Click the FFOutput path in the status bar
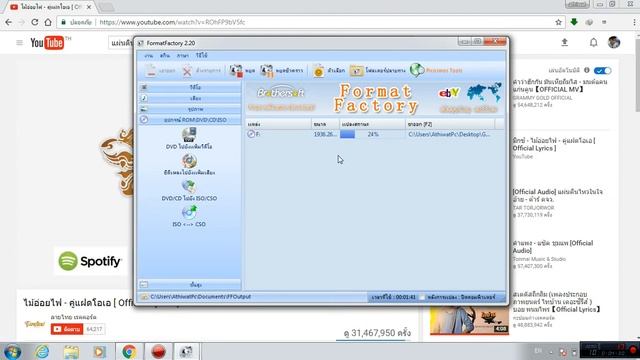Viewport: 640px width, 360px height. (x=200, y=297)
